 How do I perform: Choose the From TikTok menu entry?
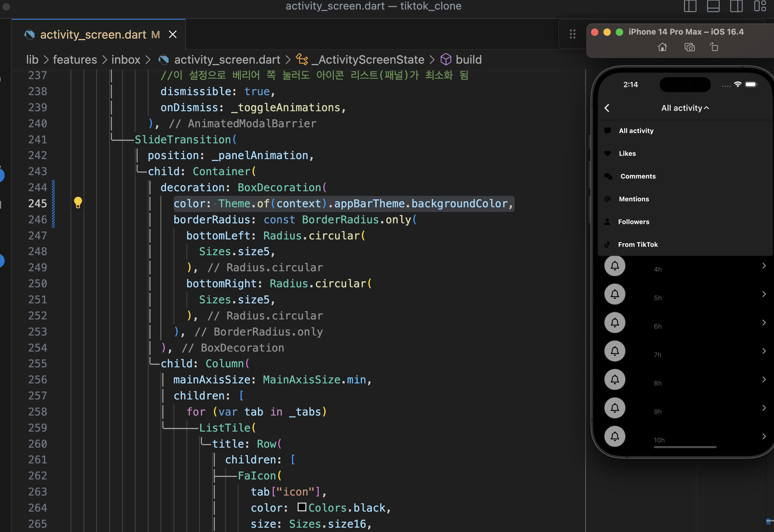[x=638, y=244]
